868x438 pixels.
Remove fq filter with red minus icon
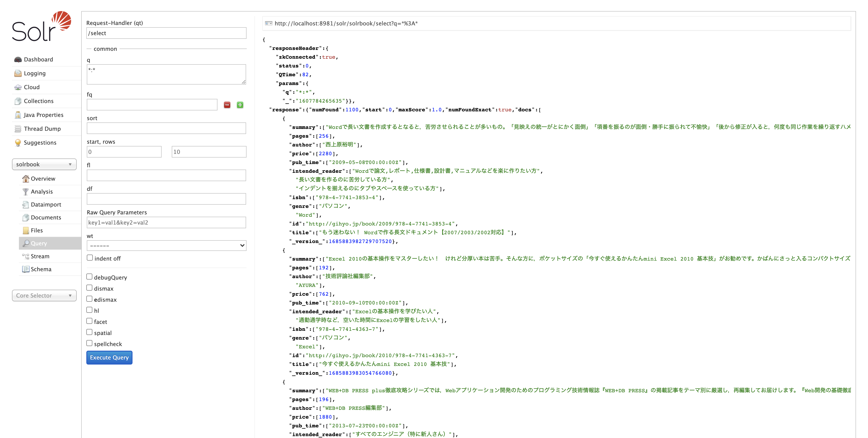point(227,105)
